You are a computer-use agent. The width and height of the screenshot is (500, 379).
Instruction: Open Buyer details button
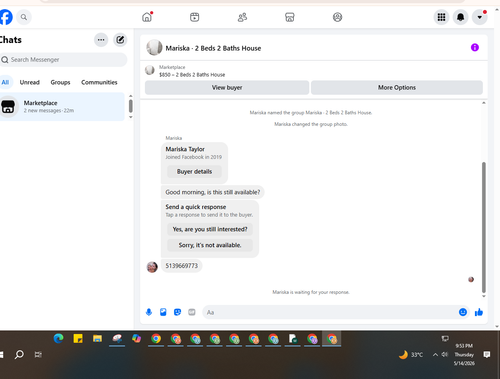point(194,172)
